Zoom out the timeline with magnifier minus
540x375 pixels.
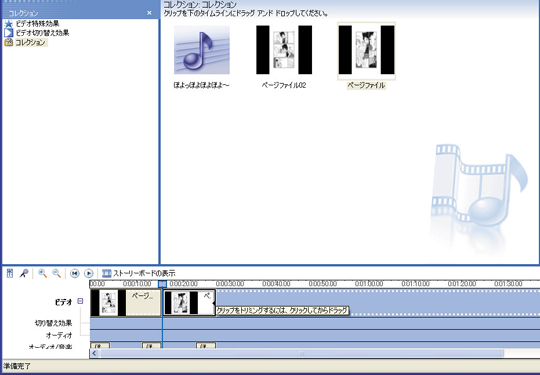coord(56,273)
